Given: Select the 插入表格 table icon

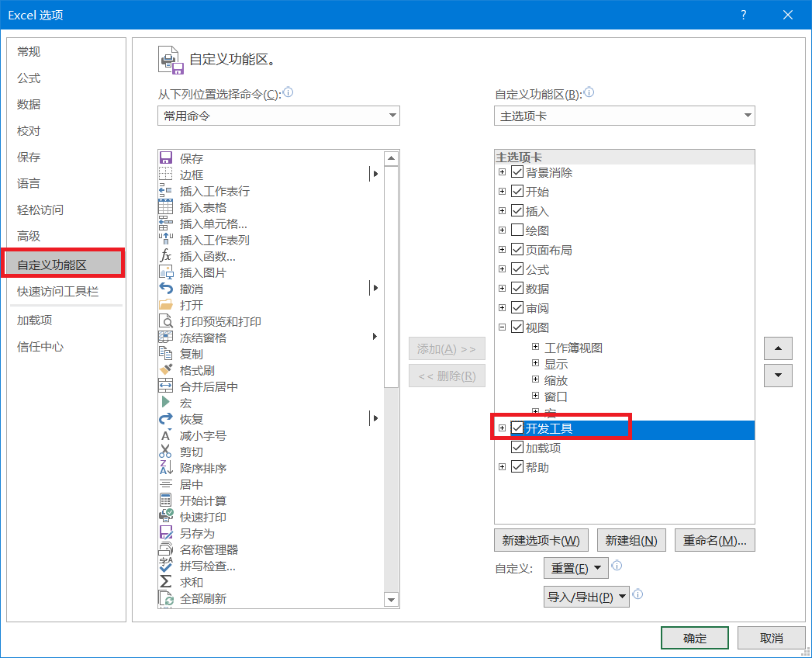Looking at the screenshot, I should tap(166, 206).
